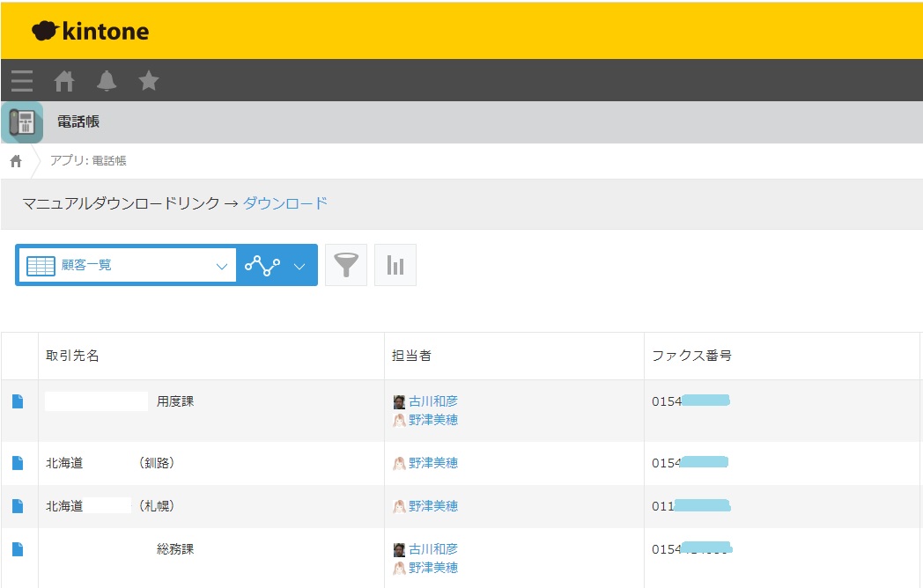This screenshot has height=588, width=923.
Task: Open the filter funnel button
Action: (346, 265)
